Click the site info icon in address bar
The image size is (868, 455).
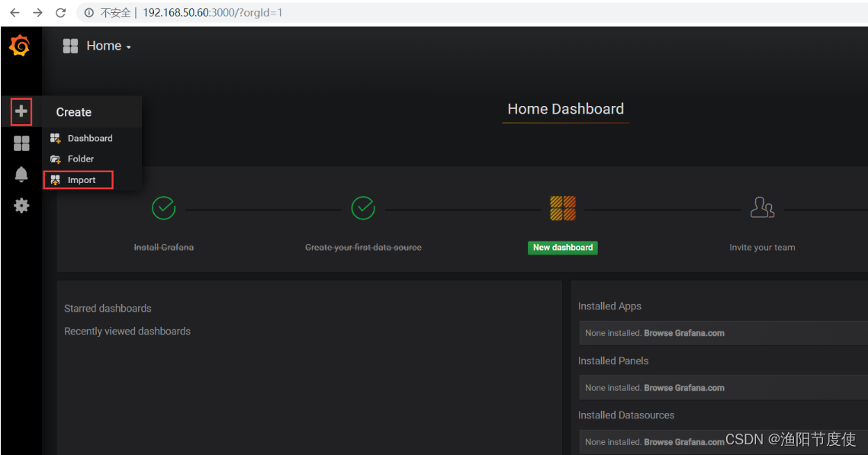coord(88,12)
